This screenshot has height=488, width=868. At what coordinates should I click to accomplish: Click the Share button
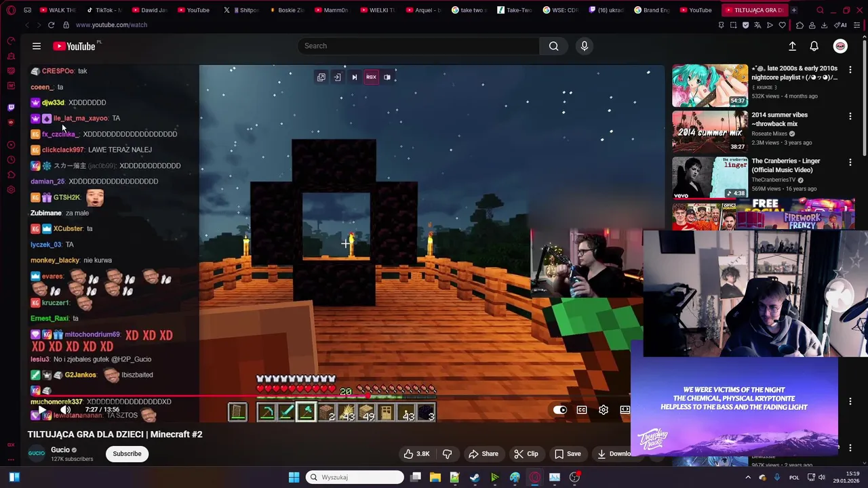click(x=484, y=454)
